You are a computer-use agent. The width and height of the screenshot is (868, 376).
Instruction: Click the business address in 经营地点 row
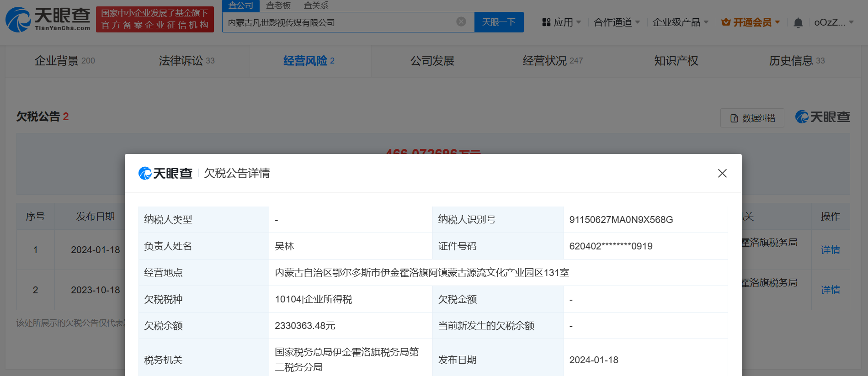(x=422, y=273)
